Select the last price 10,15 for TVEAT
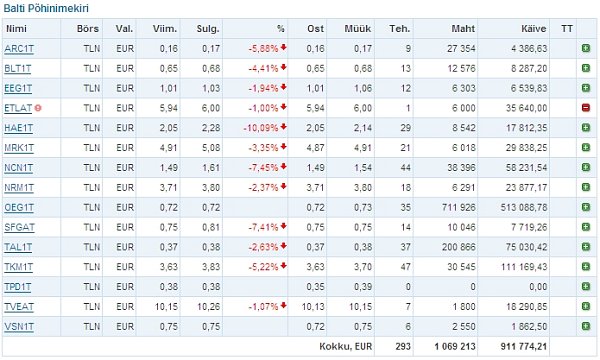This screenshot has width=600, height=360. [166, 307]
